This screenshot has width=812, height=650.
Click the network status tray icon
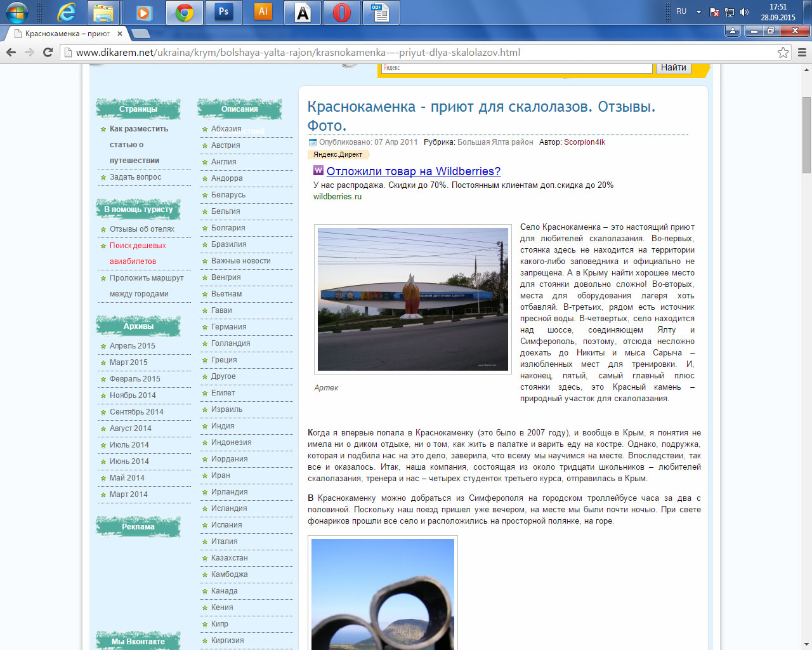click(729, 12)
